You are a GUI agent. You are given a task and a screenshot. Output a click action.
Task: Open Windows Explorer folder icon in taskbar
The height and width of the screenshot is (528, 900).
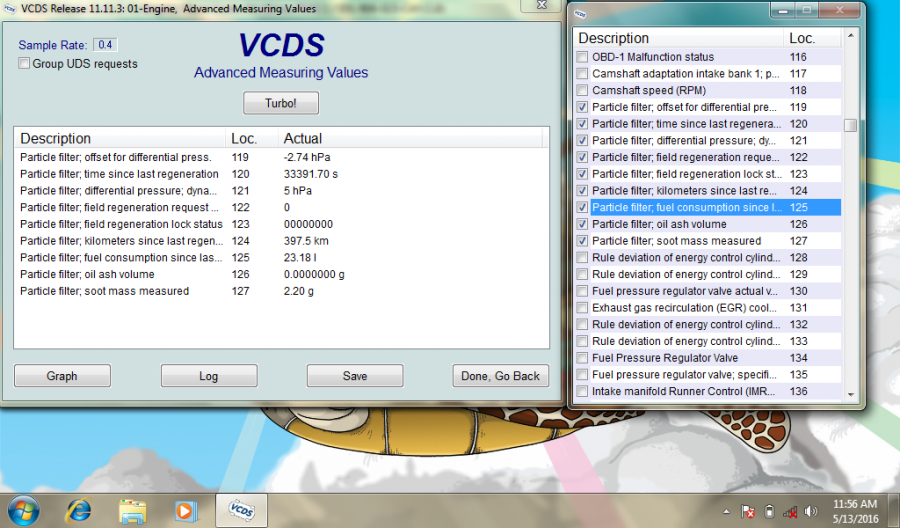tap(132, 510)
